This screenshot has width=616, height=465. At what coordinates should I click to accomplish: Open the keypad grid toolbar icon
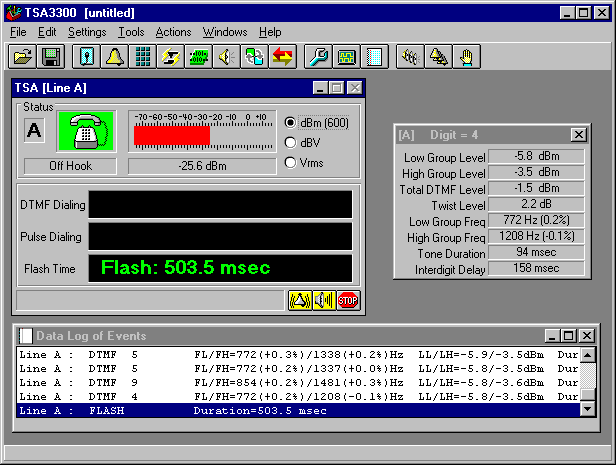pyautogui.click(x=142, y=57)
